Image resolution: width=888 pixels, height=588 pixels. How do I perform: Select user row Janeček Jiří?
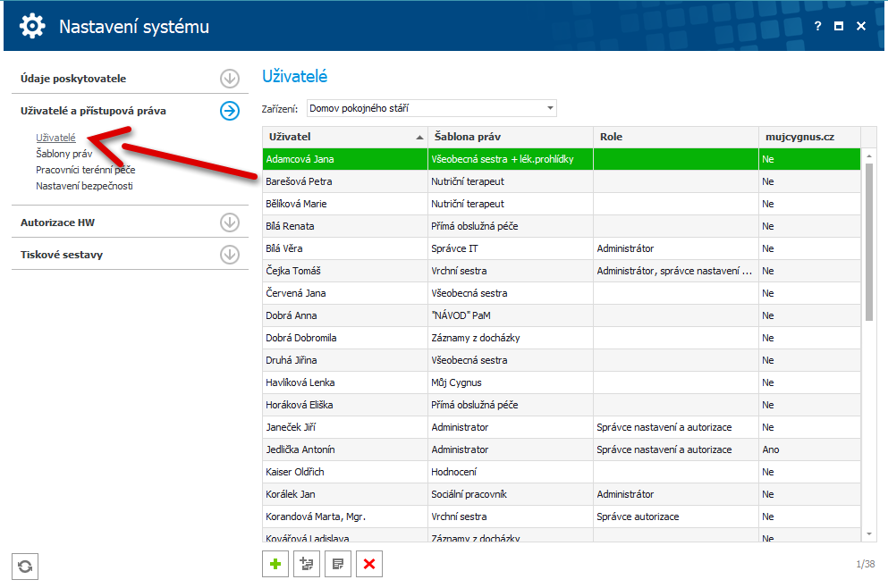point(562,427)
